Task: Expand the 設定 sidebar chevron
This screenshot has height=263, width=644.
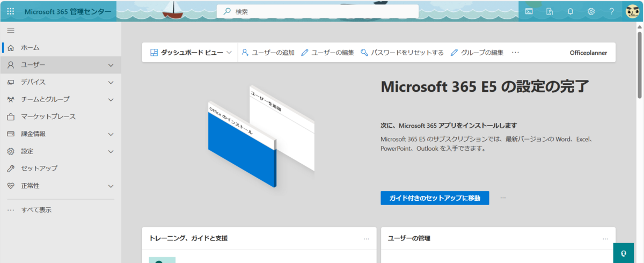Action: coord(111,151)
